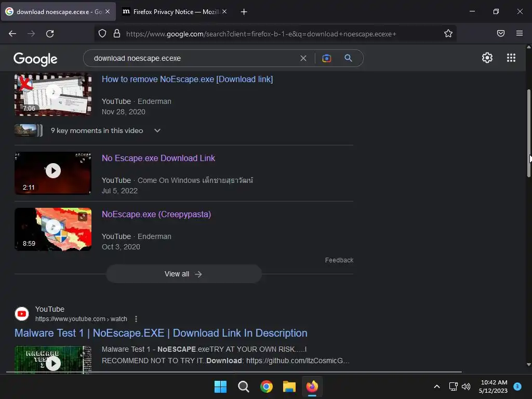Bookmark this page with star icon

(448, 34)
